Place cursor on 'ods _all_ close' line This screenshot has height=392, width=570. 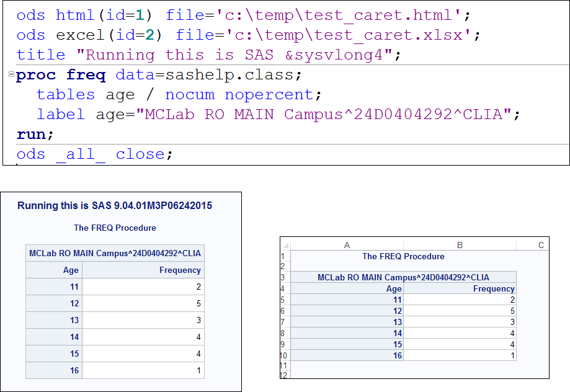[x=93, y=154]
